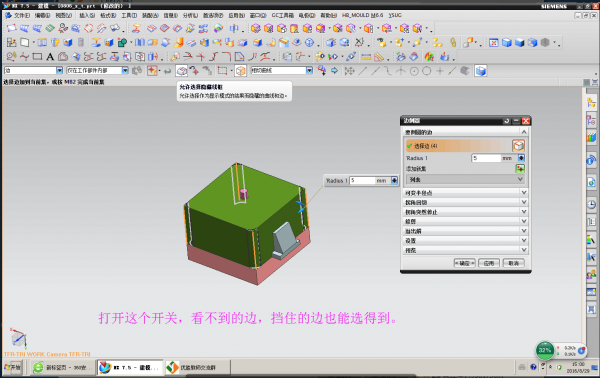Click the Radius 1 value field in dialog
This screenshot has height=378, width=600.
pyautogui.click(x=486, y=158)
